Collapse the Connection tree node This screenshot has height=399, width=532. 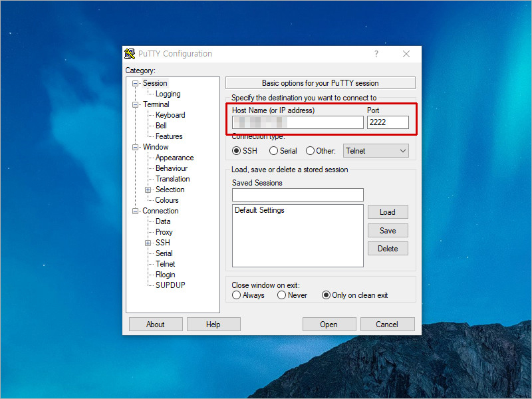[135, 211]
